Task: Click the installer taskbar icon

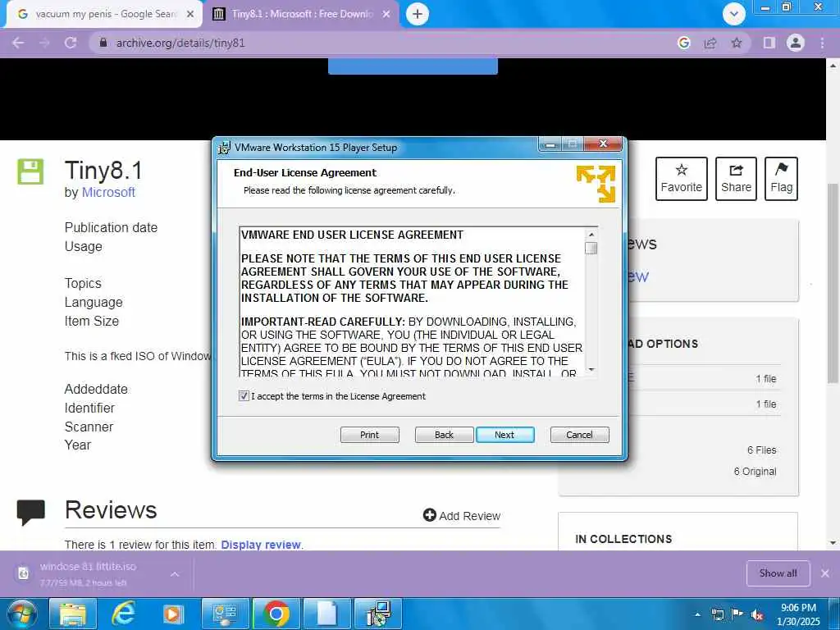Action: 378,614
